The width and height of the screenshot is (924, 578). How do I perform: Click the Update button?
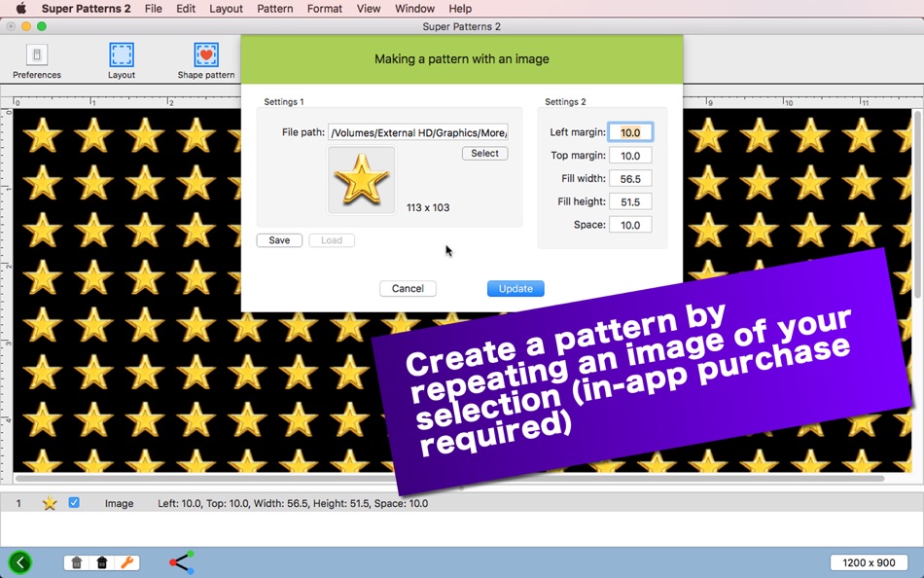[x=515, y=288]
